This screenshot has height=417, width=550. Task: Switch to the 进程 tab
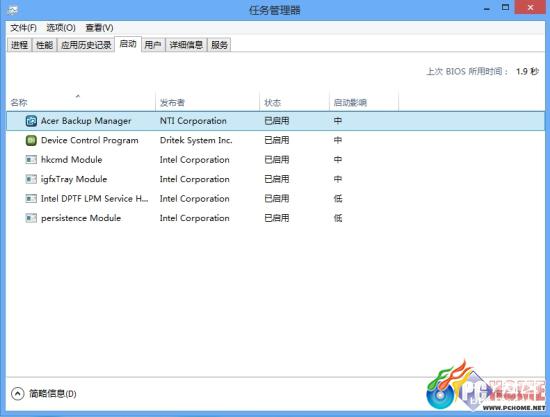coord(20,45)
